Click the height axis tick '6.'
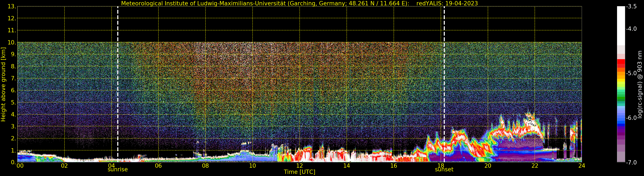Image resolution: width=644 pixels, height=176 pixels. 13,90
